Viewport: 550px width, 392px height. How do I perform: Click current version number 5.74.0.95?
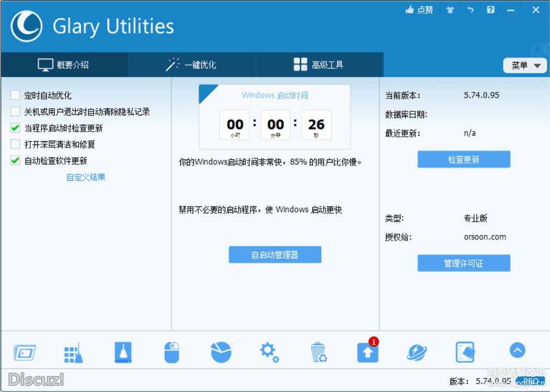coord(481,95)
